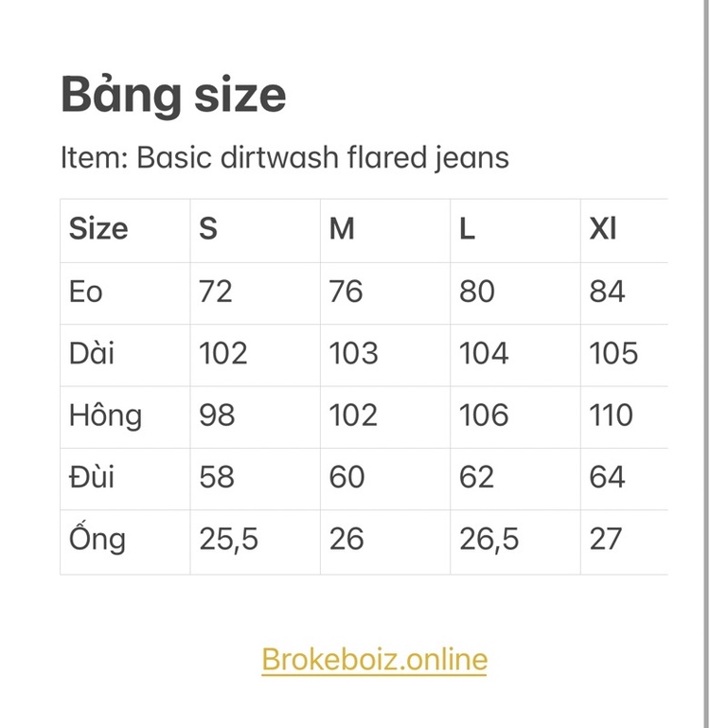Click the Basic dirtwash flared jeans item text

click(284, 156)
